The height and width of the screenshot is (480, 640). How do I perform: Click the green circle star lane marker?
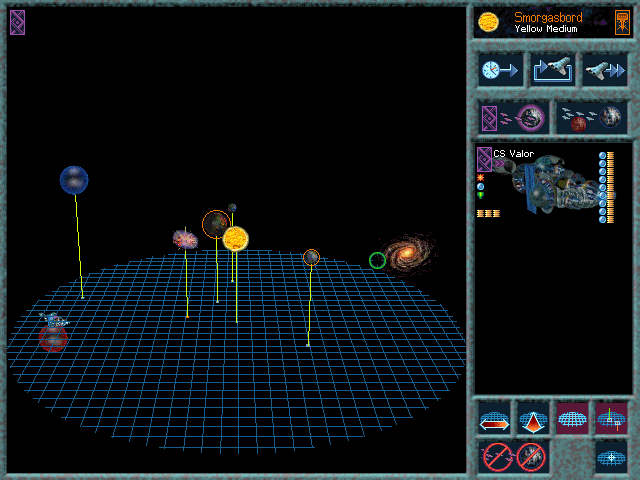pos(378,260)
